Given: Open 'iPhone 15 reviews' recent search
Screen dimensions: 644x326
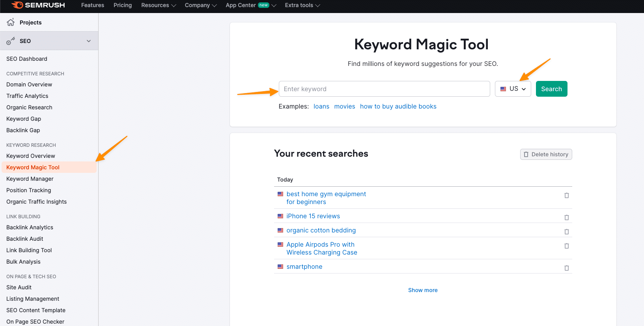Looking at the screenshot, I should click(x=313, y=216).
